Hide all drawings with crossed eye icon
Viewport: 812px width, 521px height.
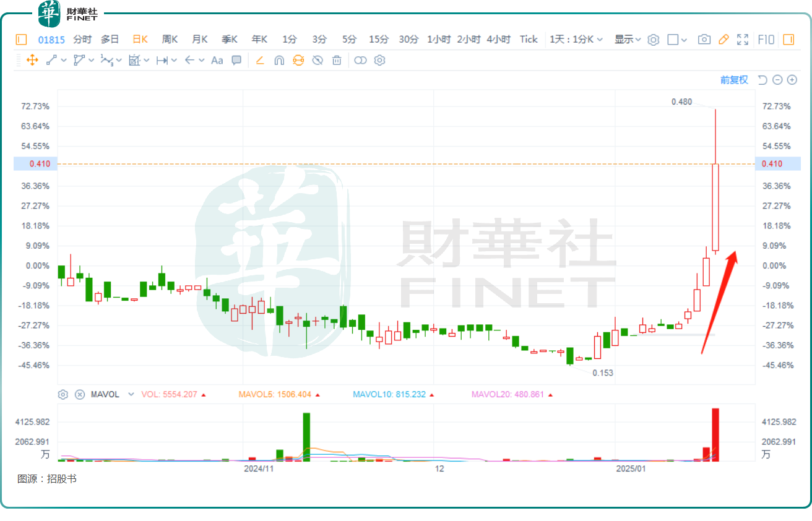(x=317, y=61)
